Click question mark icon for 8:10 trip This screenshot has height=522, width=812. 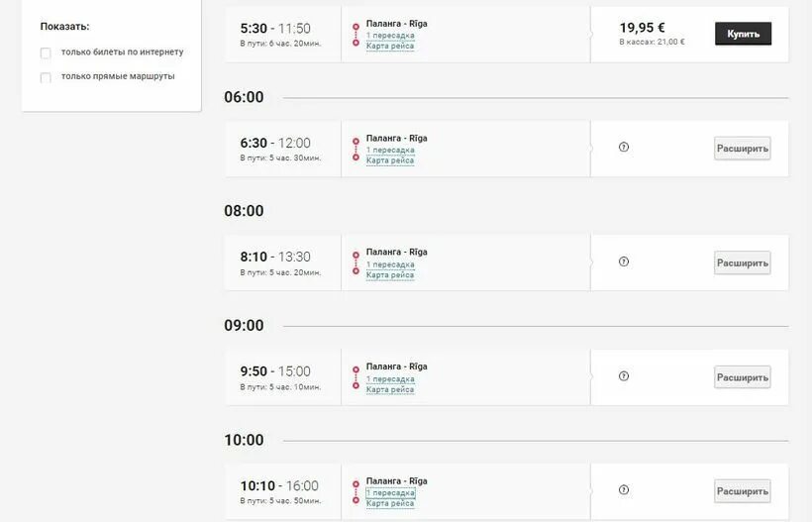coord(624,262)
